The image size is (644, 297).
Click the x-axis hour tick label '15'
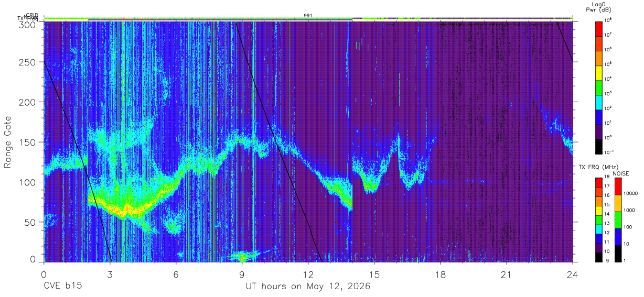pos(374,274)
